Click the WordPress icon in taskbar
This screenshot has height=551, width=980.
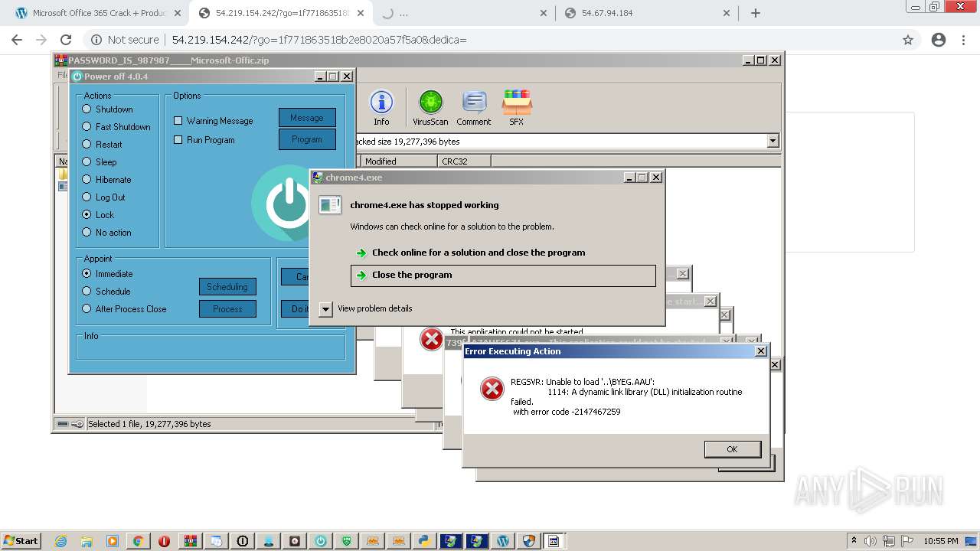point(502,541)
